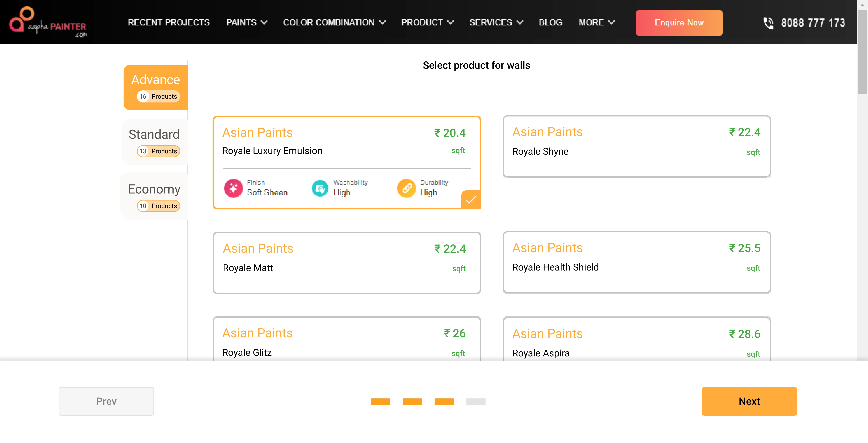Expand the Product menu
Screen dimensions: 868x443
pyautogui.click(x=427, y=22)
